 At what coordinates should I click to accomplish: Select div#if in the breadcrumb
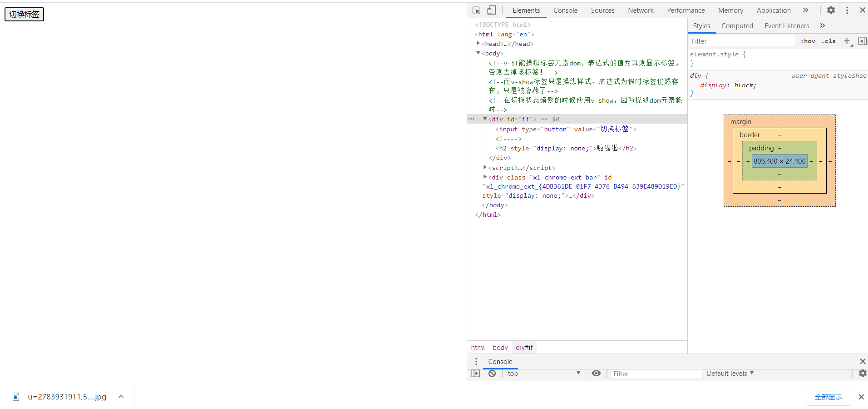[x=524, y=348]
